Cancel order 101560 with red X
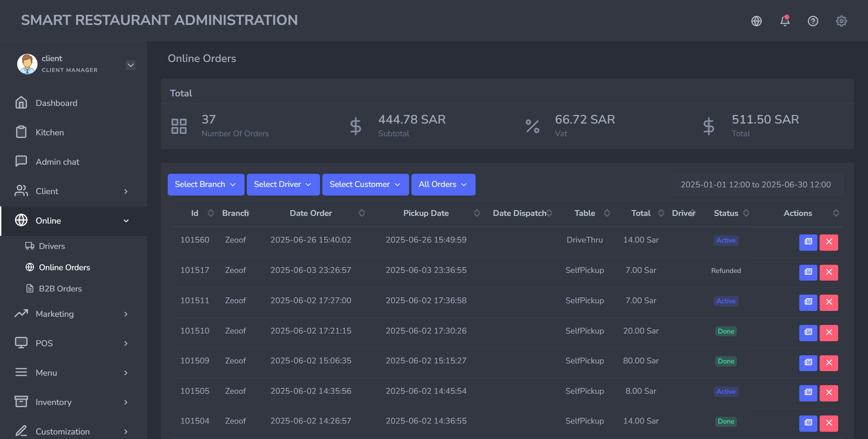Screen dimensions: 868x439 829,242
